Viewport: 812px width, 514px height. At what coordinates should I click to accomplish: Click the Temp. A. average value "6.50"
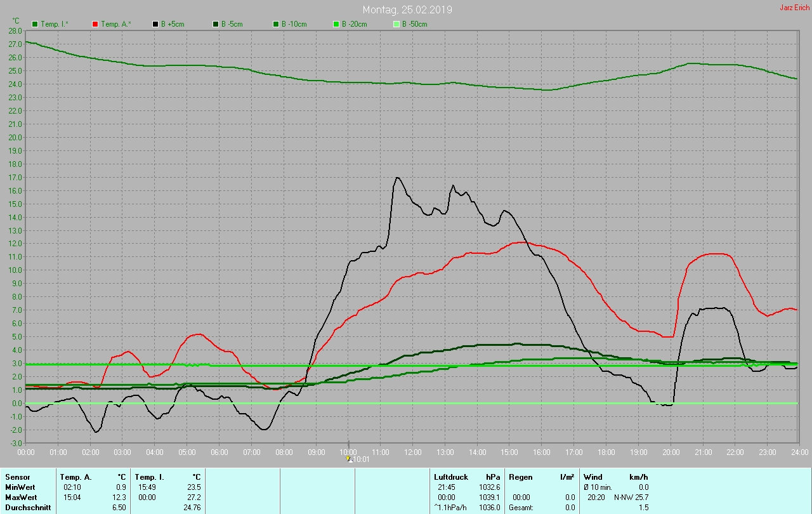119,508
